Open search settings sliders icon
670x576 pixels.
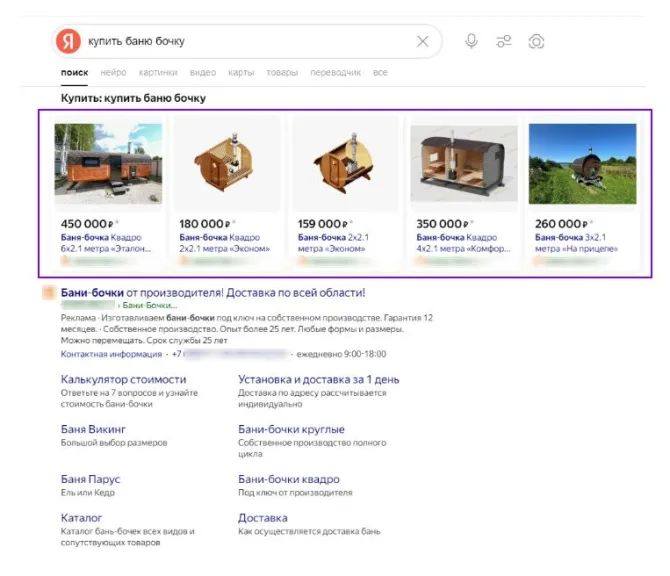pyautogui.click(x=504, y=41)
